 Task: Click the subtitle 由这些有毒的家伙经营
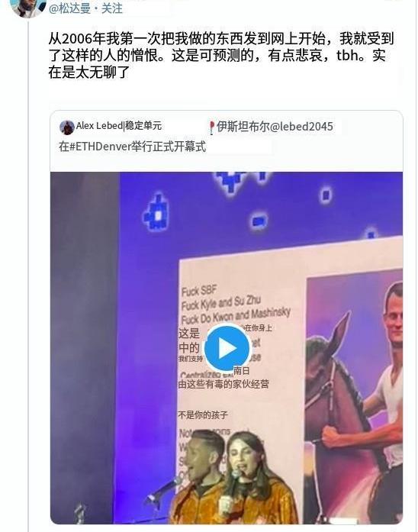tap(223, 384)
